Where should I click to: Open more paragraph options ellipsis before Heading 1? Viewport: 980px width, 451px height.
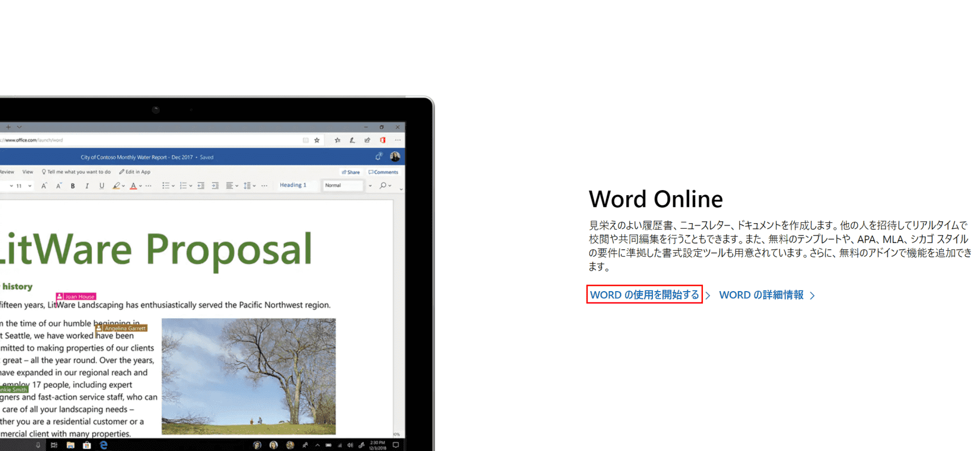[x=264, y=186]
